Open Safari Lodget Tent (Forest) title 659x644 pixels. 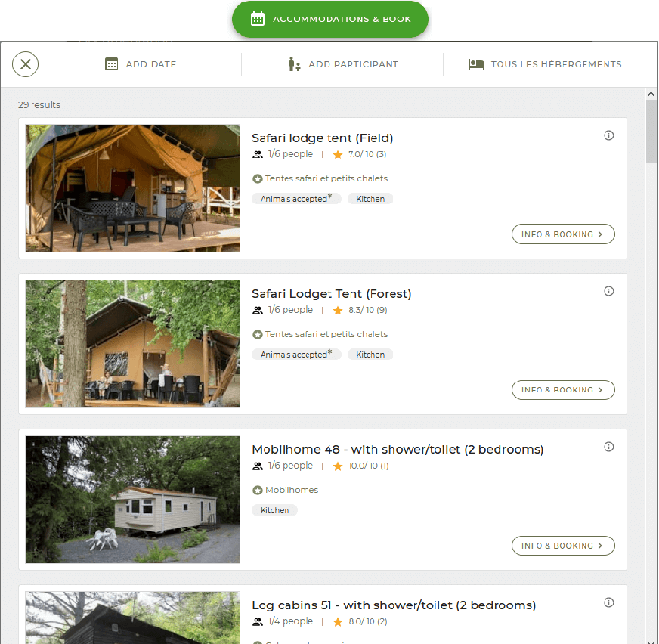pos(332,293)
